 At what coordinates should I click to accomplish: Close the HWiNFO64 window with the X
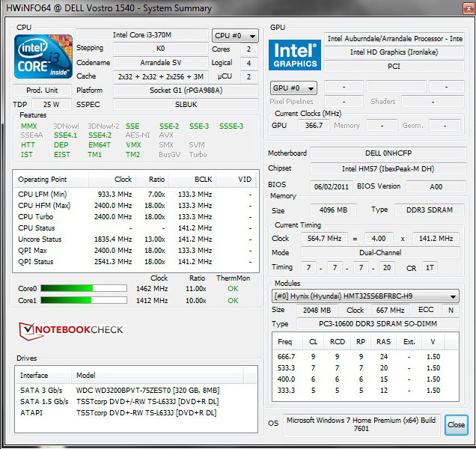468,8
